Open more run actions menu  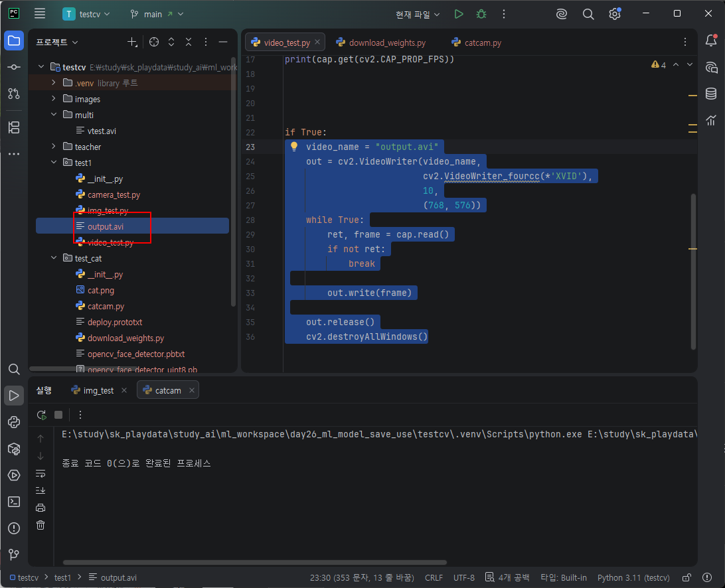point(503,14)
